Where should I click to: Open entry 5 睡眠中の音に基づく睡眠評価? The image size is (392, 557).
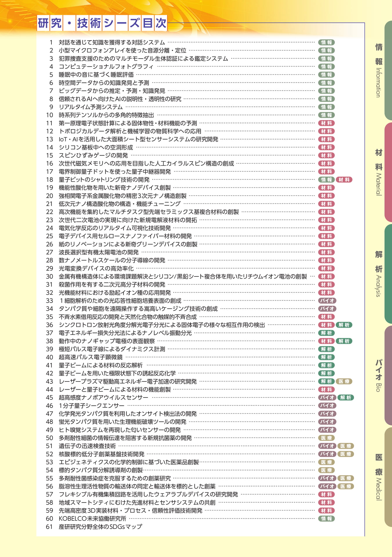coord(96,75)
